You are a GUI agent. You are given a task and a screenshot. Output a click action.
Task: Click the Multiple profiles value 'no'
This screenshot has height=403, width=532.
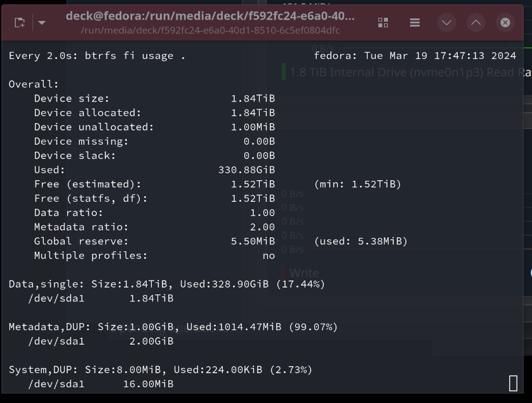[269, 256]
